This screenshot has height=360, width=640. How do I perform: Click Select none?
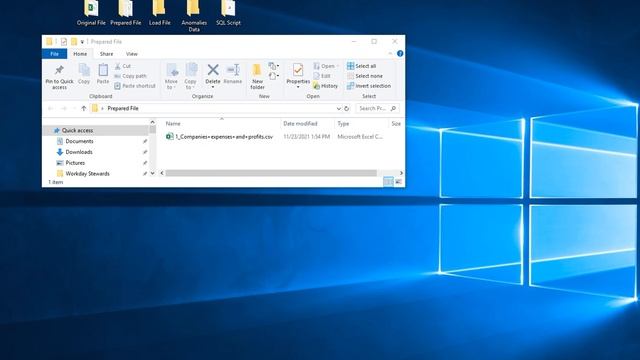364,76
